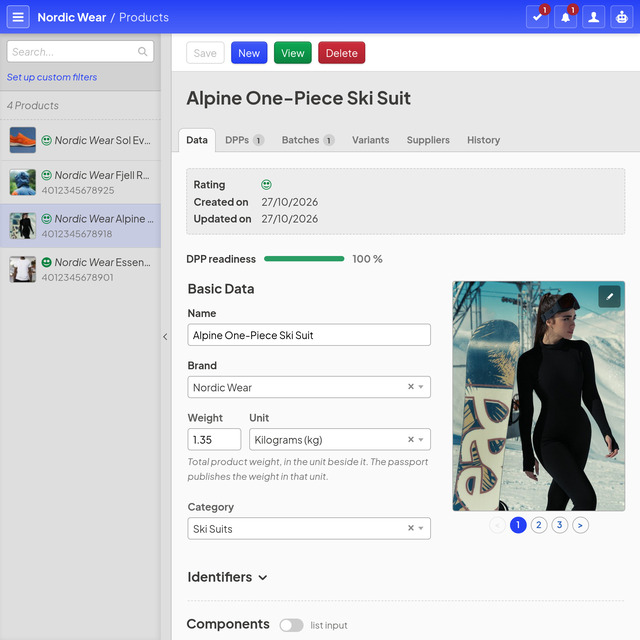Switch to the DPPs tab
640x640 pixels.
(244, 140)
